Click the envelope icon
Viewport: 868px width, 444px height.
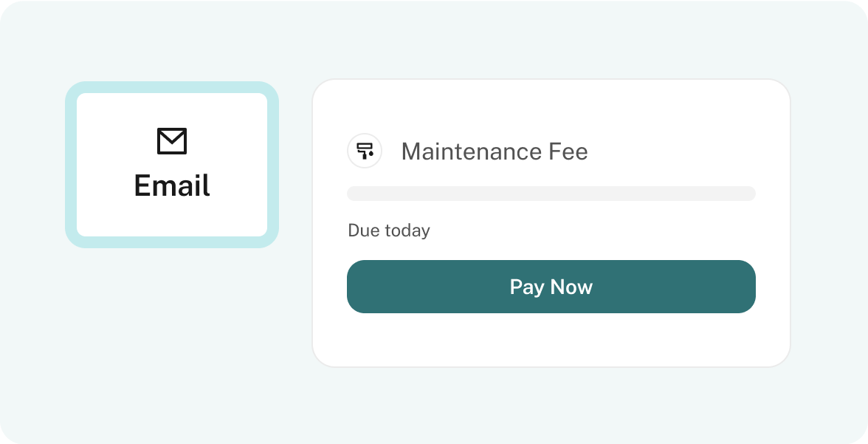pyautogui.click(x=172, y=141)
